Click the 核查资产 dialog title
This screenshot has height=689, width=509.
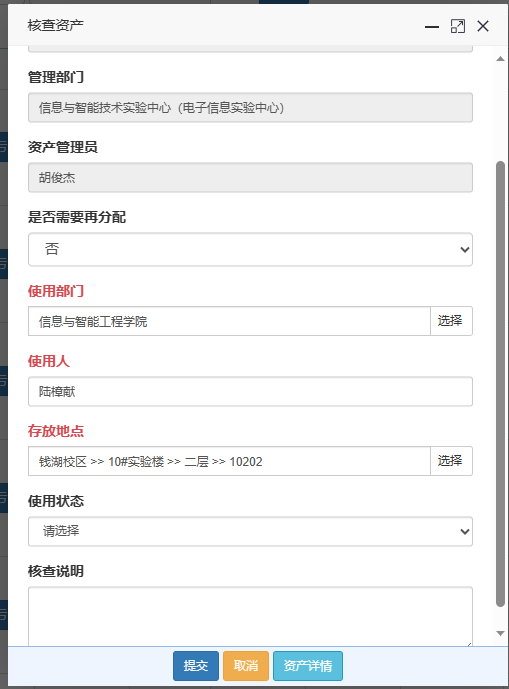click(x=55, y=25)
